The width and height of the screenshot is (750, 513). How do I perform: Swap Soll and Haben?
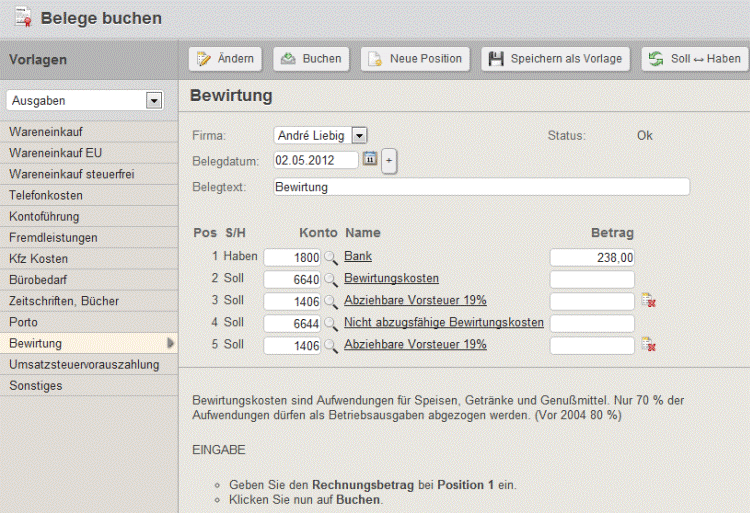pyautogui.click(x=695, y=59)
